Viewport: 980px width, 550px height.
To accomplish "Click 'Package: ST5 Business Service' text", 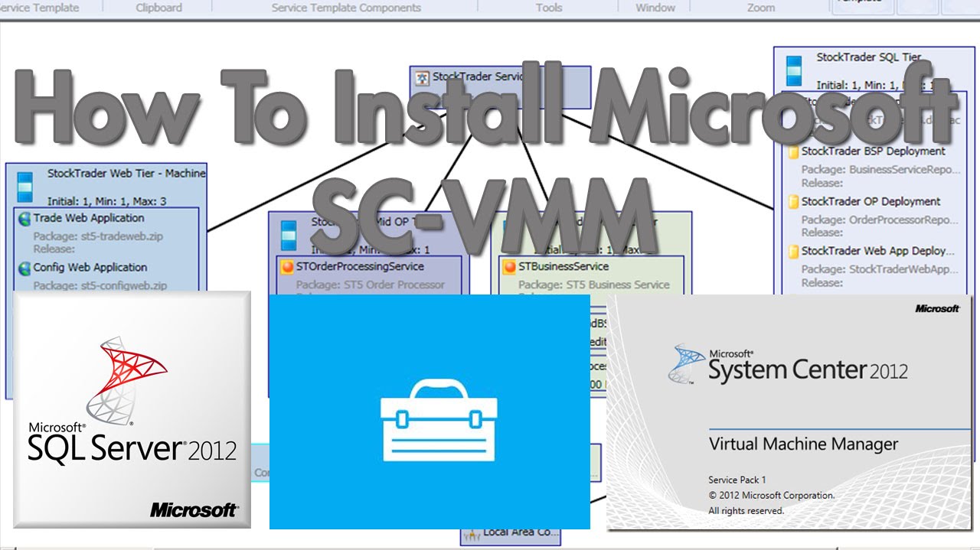I will point(594,285).
